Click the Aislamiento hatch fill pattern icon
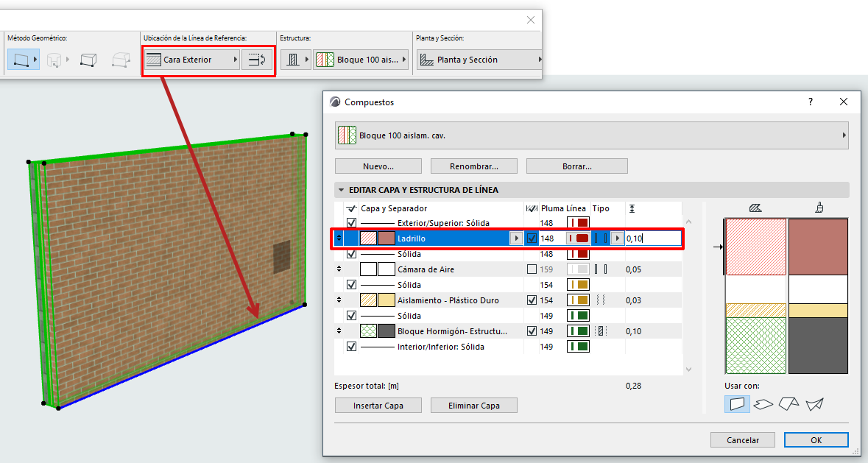The height and width of the screenshot is (463, 868). pos(368,300)
